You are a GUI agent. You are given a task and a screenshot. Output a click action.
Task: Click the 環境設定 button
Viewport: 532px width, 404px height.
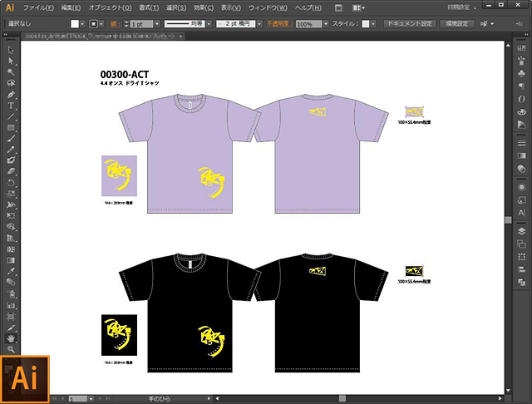click(460, 24)
